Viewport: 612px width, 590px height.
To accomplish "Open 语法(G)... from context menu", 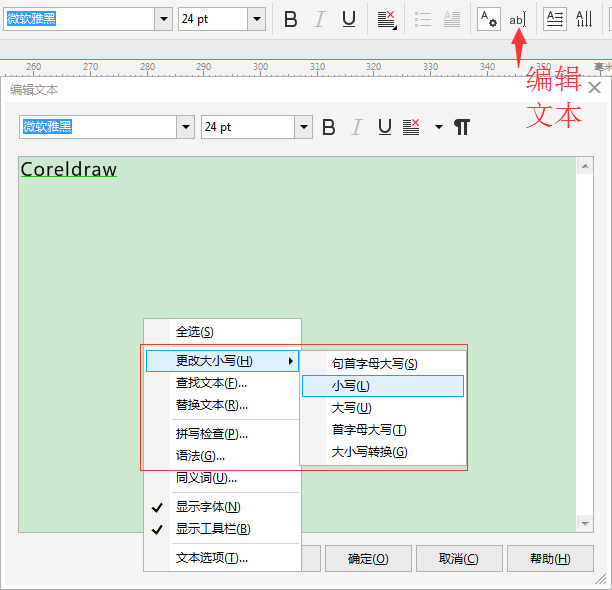I will tap(222, 455).
